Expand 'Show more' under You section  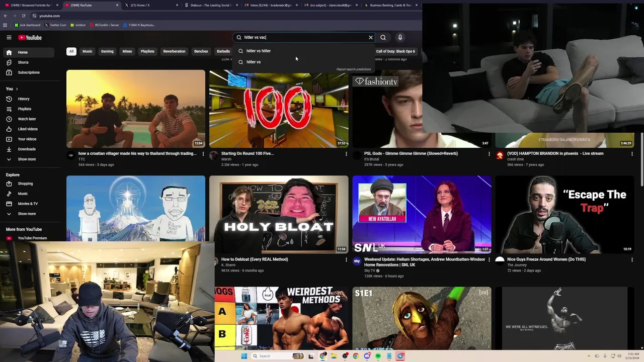tap(29, 159)
